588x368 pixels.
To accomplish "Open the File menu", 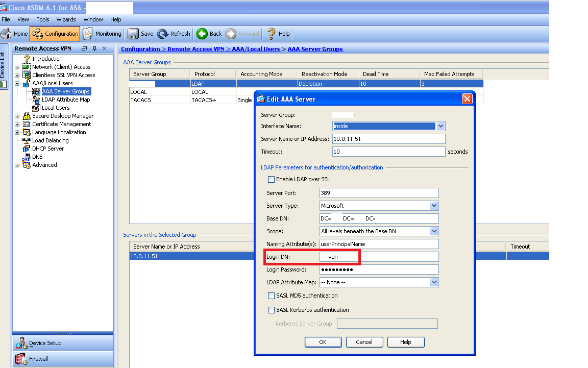I will [x=6, y=19].
